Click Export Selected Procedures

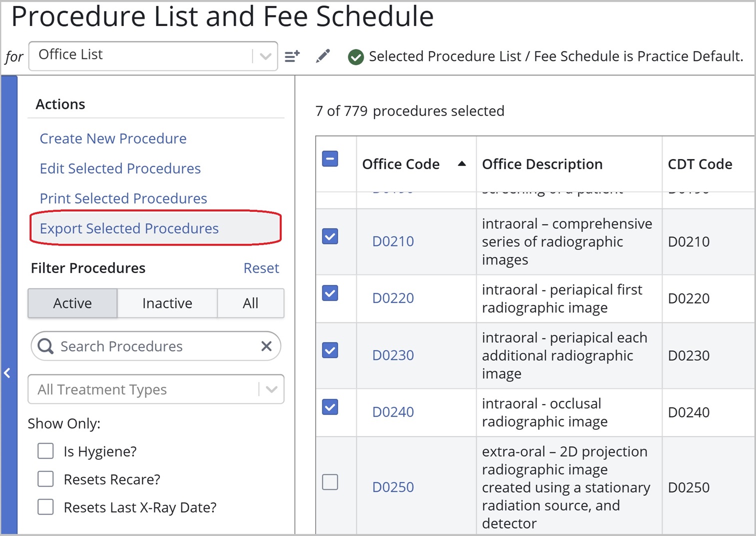[x=129, y=228]
